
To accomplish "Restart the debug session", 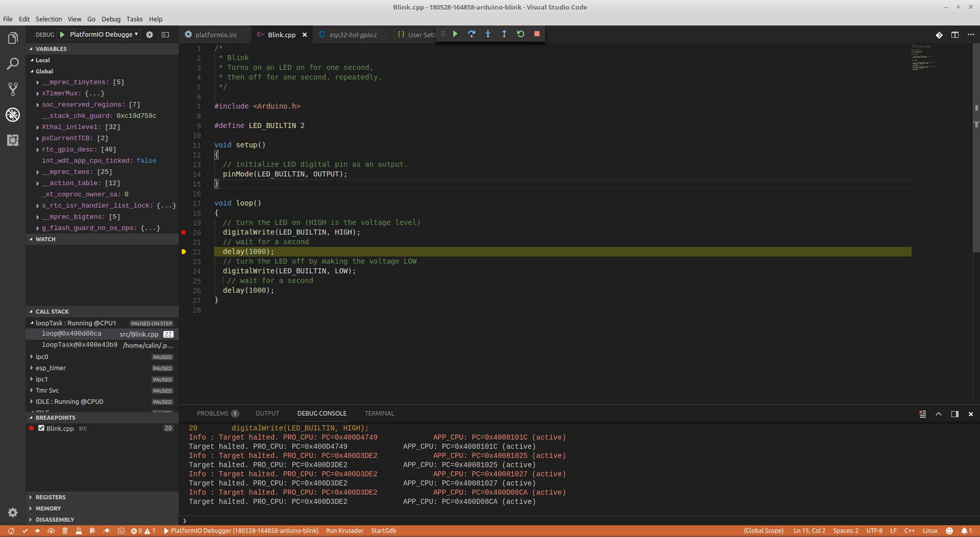I will pyautogui.click(x=521, y=34).
